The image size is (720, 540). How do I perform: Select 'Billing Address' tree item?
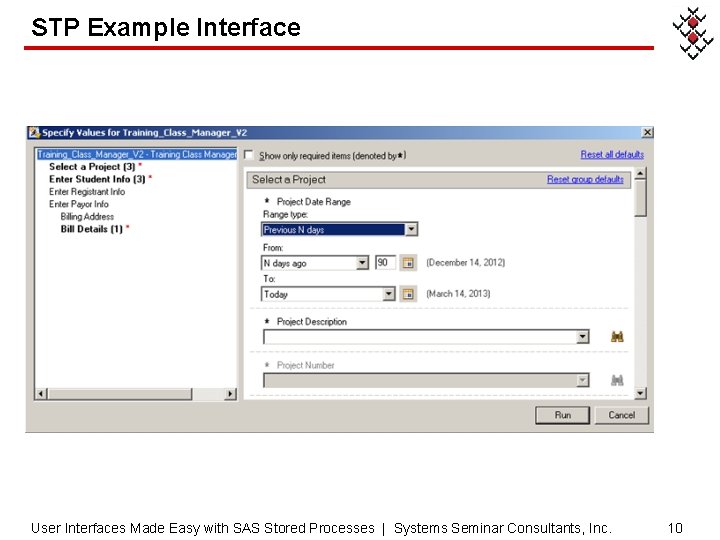[87, 216]
